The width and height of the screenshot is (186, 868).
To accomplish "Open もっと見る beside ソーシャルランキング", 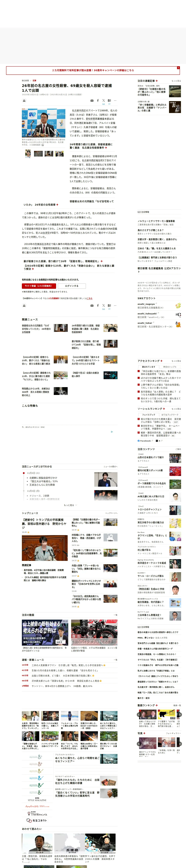I will click(x=176, y=409).
